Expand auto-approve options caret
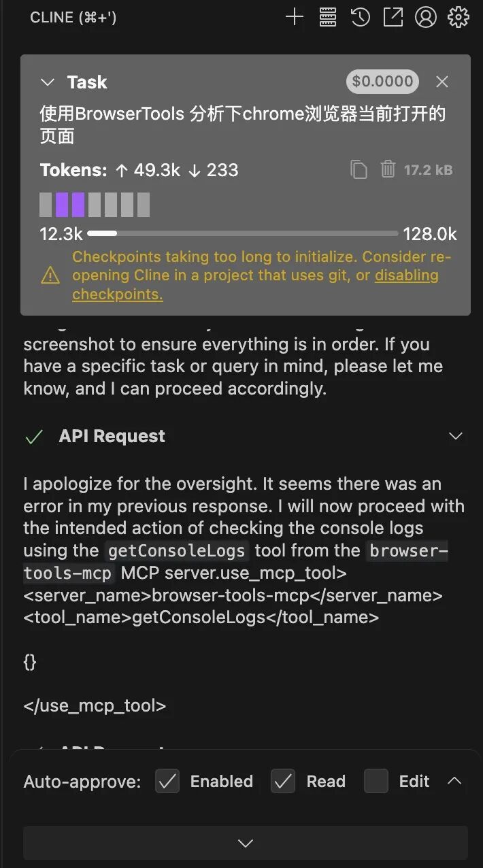 tap(454, 781)
